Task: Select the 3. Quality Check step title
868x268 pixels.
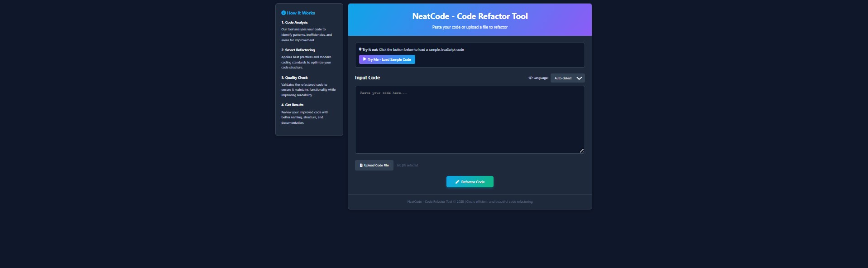Action: pos(294,78)
